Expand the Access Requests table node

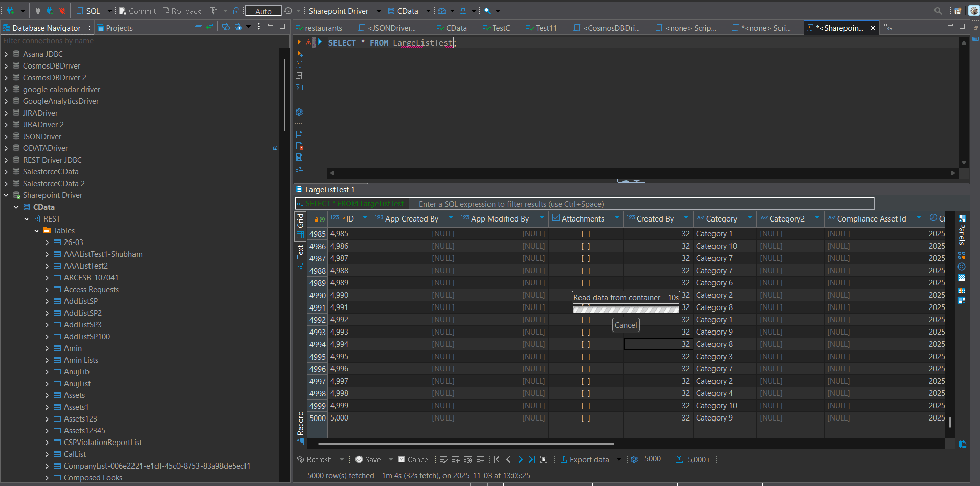click(47, 290)
